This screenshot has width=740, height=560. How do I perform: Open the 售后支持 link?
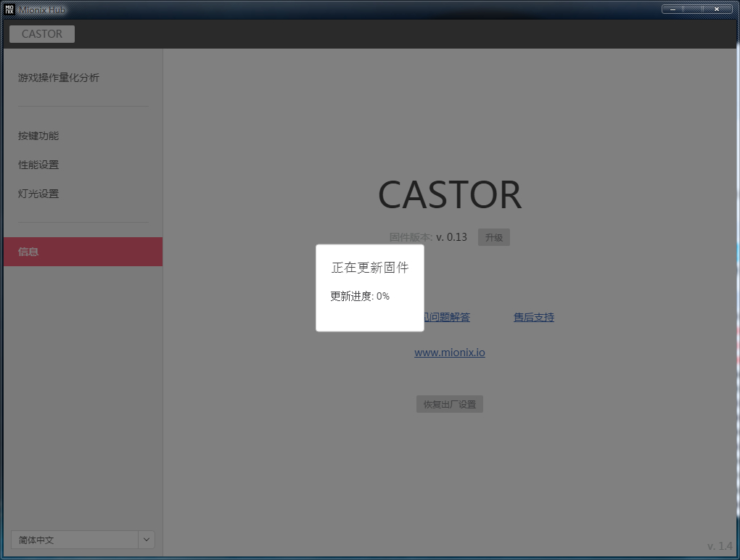(534, 317)
